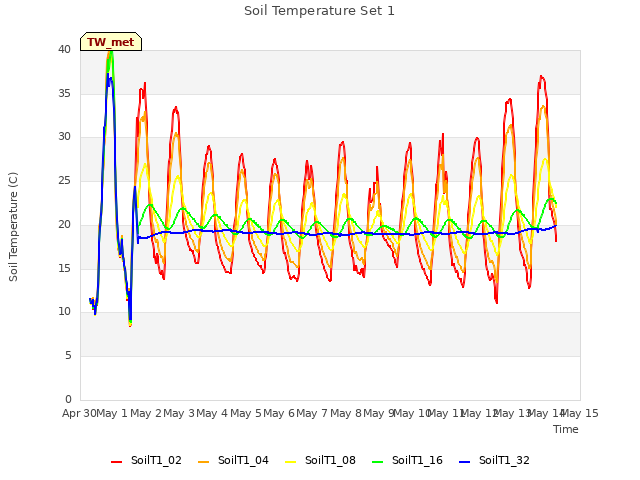640x480 pixels.
Task: Click the chart title Soil Temperature Set 1
Action: tap(319, 11)
